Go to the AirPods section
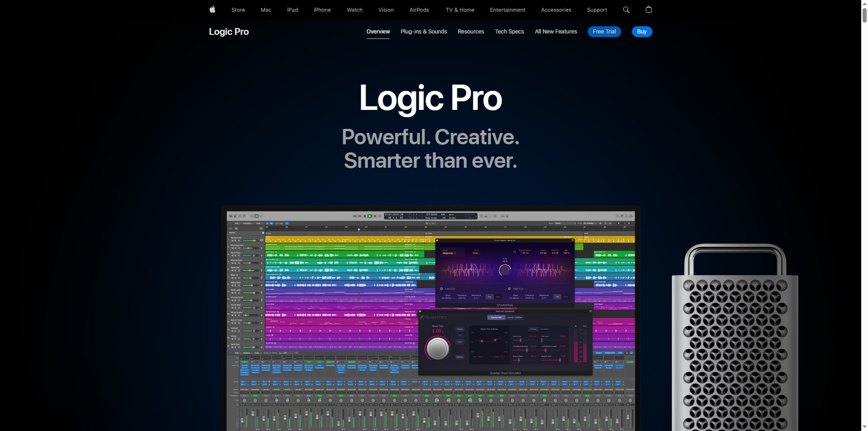 [419, 10]
